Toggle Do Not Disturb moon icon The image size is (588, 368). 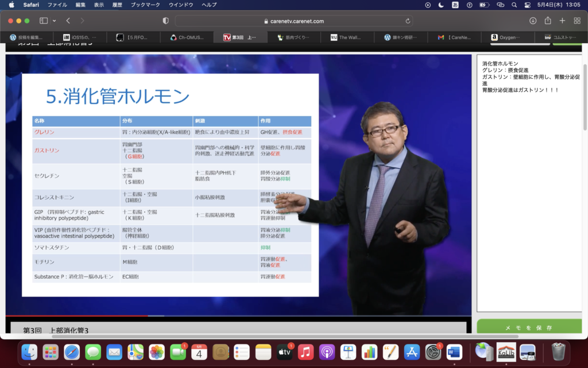tap(441, 5)
